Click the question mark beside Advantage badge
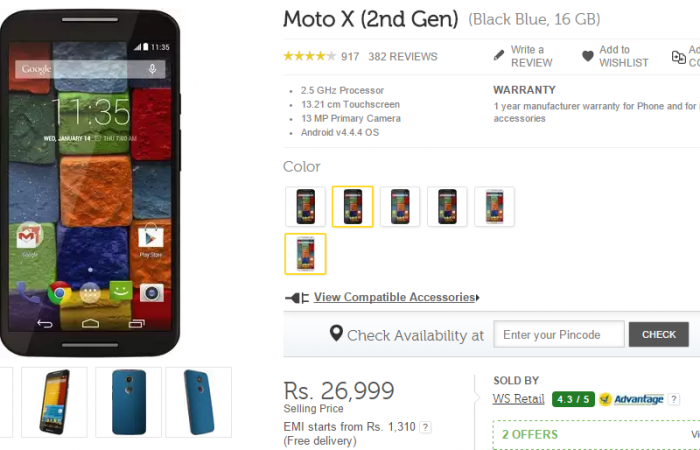This screenshot has height=450, width=700. 674,399
